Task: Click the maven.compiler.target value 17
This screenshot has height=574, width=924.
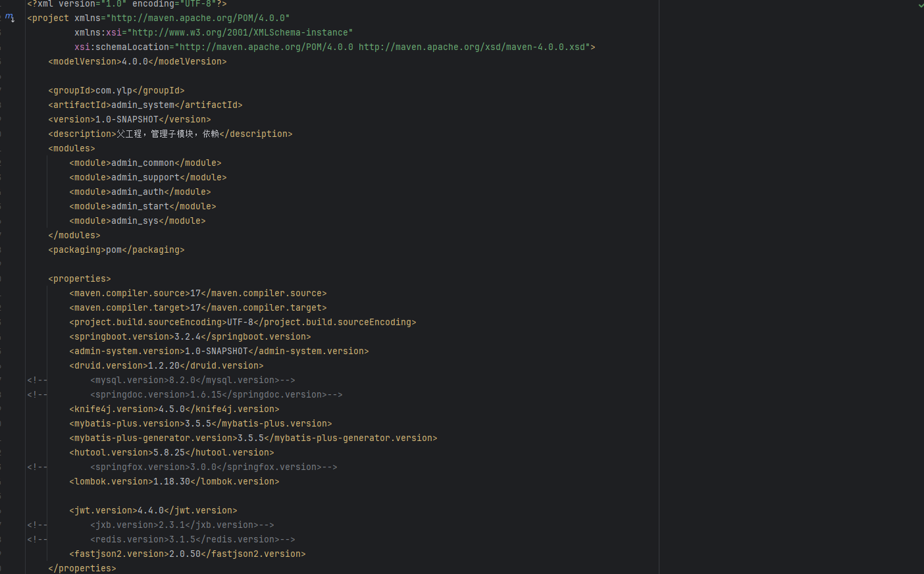Action: click(x=195, y=307)
